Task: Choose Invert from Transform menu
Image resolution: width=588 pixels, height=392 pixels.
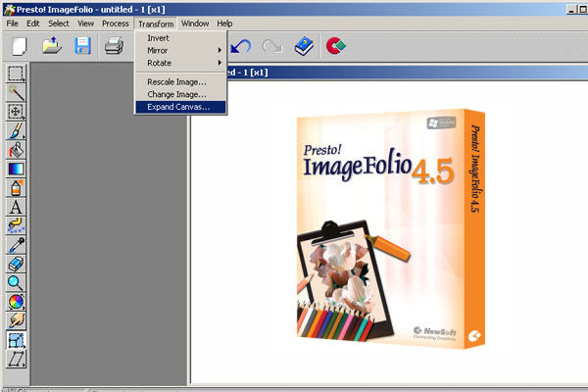Action: point(180,38)
